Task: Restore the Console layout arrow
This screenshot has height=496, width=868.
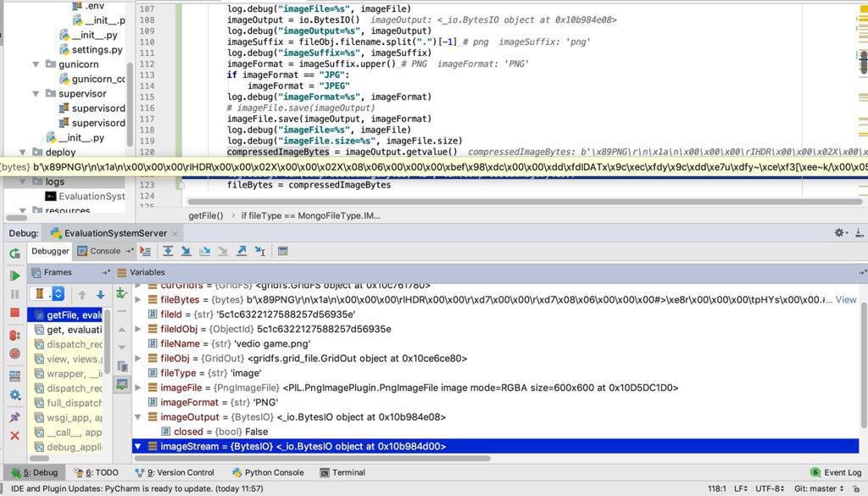Action: (129, 251)
